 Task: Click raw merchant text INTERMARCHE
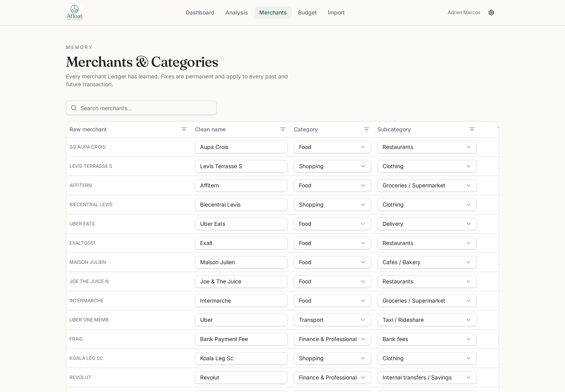pyautogui.click(x=86, y=301)
